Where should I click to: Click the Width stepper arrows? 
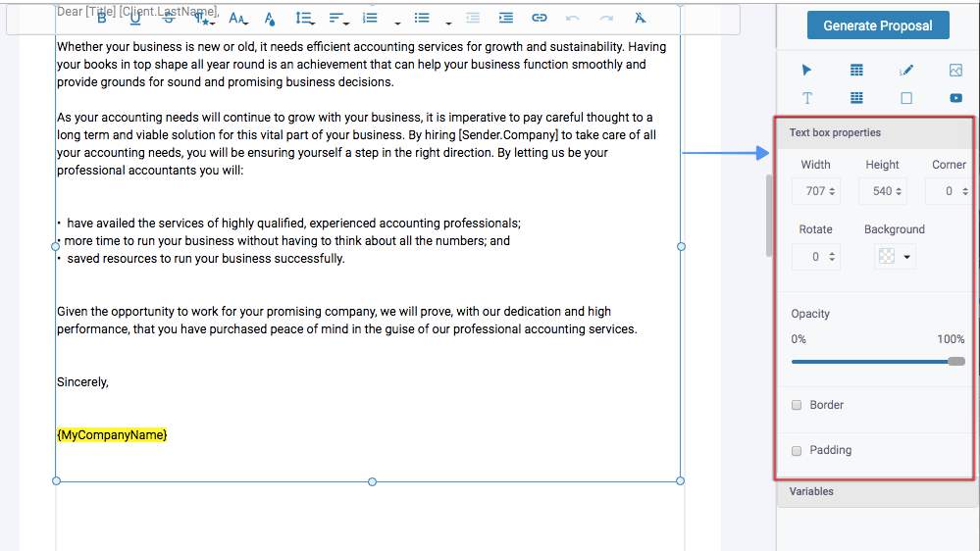(833, 191)
